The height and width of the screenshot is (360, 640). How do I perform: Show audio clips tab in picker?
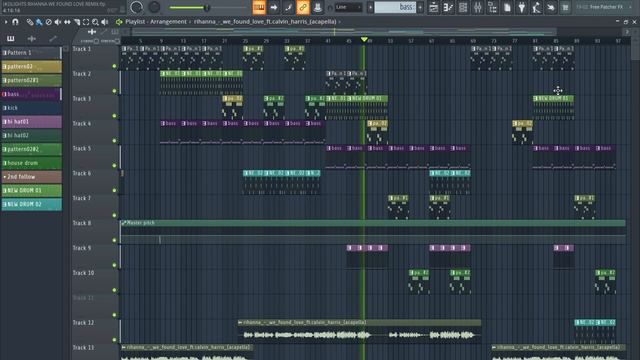tap(31, 38)
